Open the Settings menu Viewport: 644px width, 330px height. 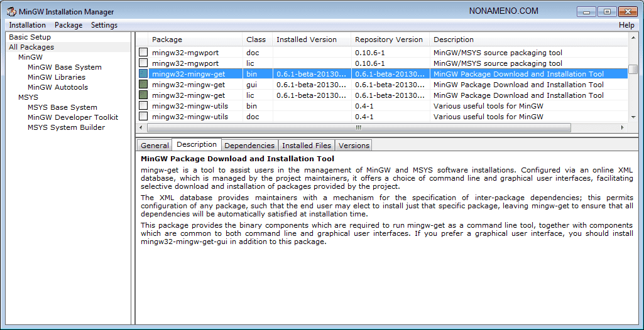(104, 25)
